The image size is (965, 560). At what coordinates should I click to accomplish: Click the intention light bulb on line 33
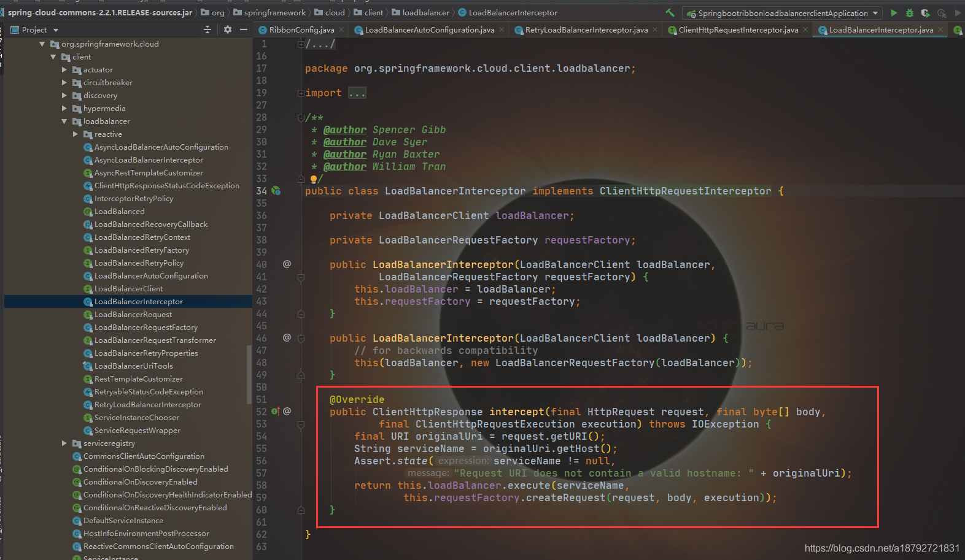click(314, 178)
